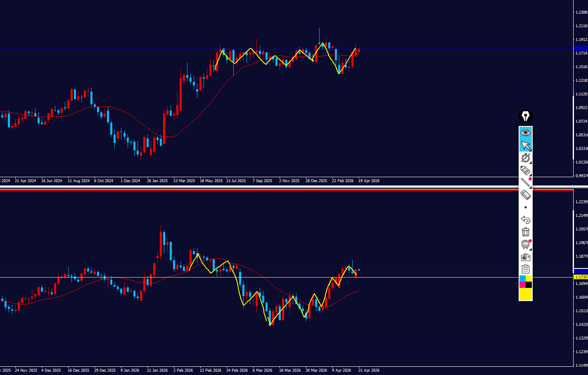This screenshot has width=588, height=375.
Task: Pick the cyan color swatch
Action: click(x=522, y=279)
